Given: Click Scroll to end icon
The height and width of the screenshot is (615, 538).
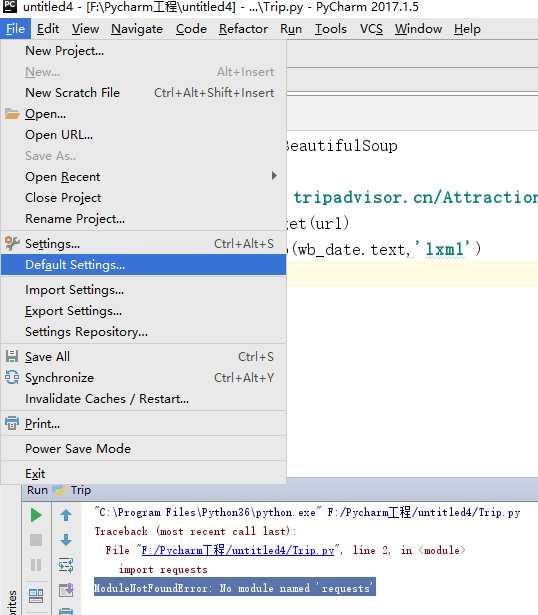Looking at the screenshot, I should coord(66,590).
